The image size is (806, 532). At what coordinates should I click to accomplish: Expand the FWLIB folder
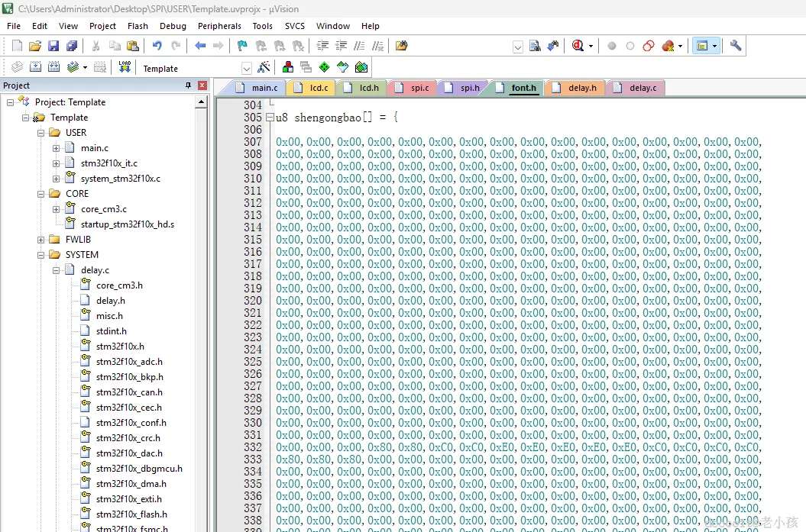[41, 240]
